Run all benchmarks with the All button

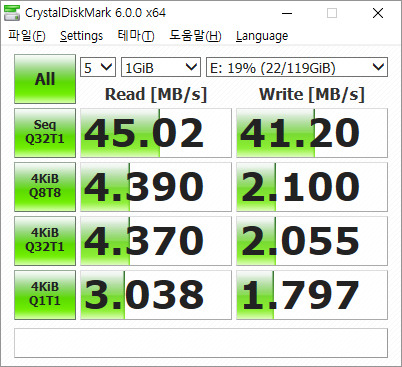click(x=45, y=79)
